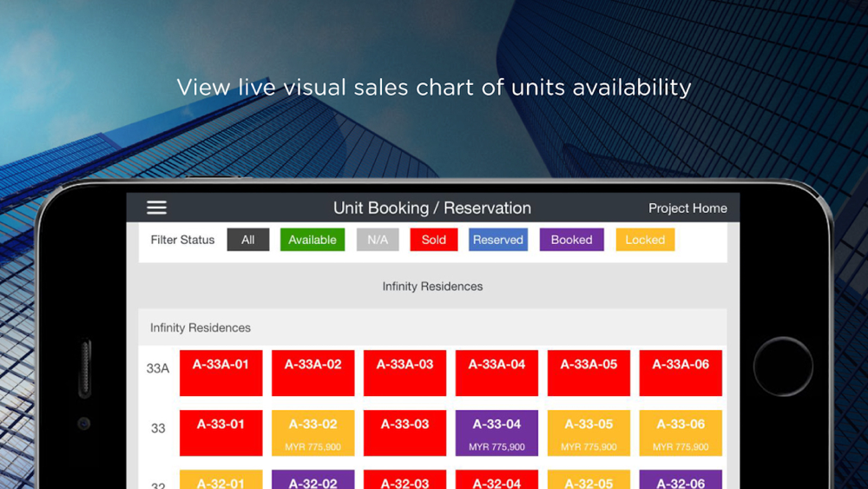This screenshot has height=489, width=868.
Task: Open booked unit A-32-02
Action: pyautogui.click(x=312, y=479)
